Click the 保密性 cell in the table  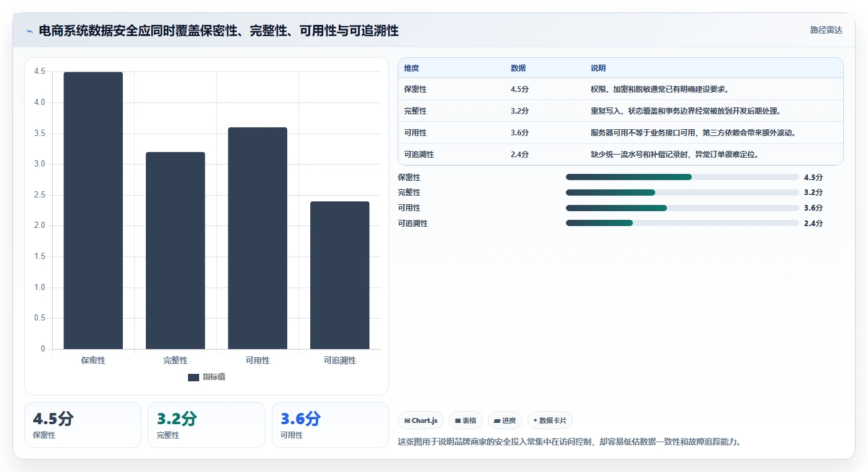[x=415, y=89]
